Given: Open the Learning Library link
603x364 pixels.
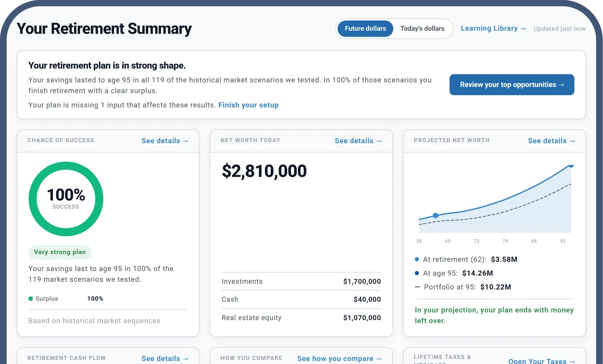Looking at the screenshot, I should (x=493, y=28).
